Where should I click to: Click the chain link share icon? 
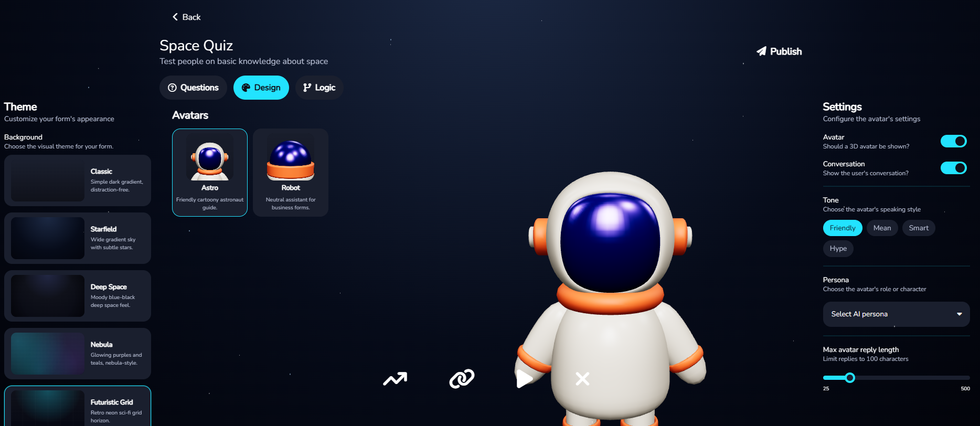(462, 378)
